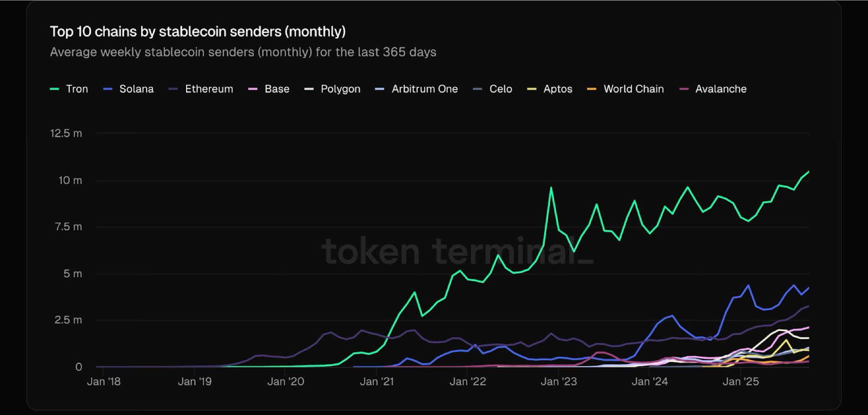868x415 pixels.
Task: Click the 12.5 m y-axis label
Action: click(x=66, y=134)
